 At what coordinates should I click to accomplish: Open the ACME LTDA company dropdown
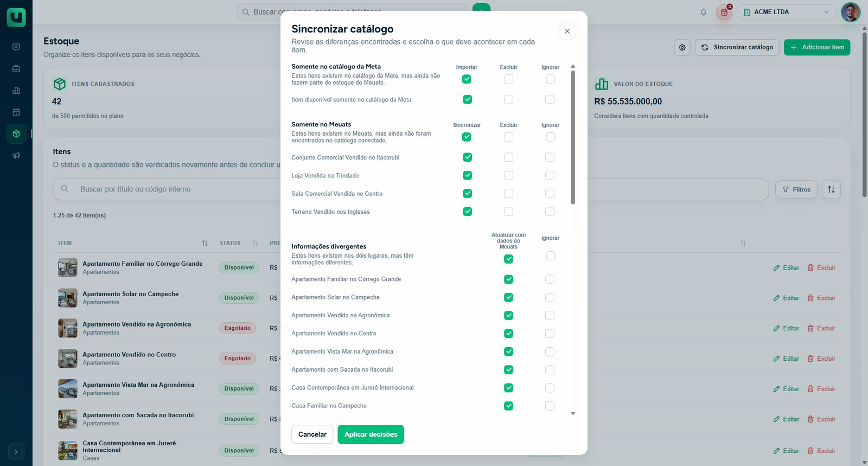tap(787, 12)
